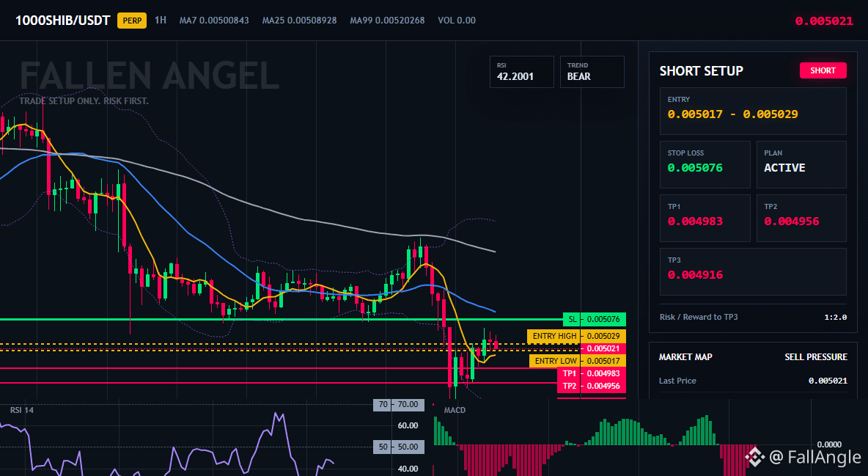Image resolution: width=868 pixels, height=476 pixels.
Task: Click the ENTRY LOW 0.005017 chart tag
Action: tap(578, 361)
